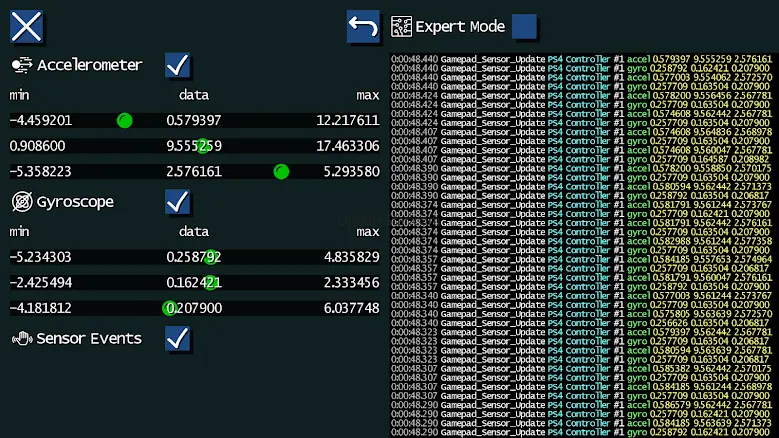The image size is (779, 438).
Task: Close the sensor panel with the X button
Action: [x=26, y=26]
